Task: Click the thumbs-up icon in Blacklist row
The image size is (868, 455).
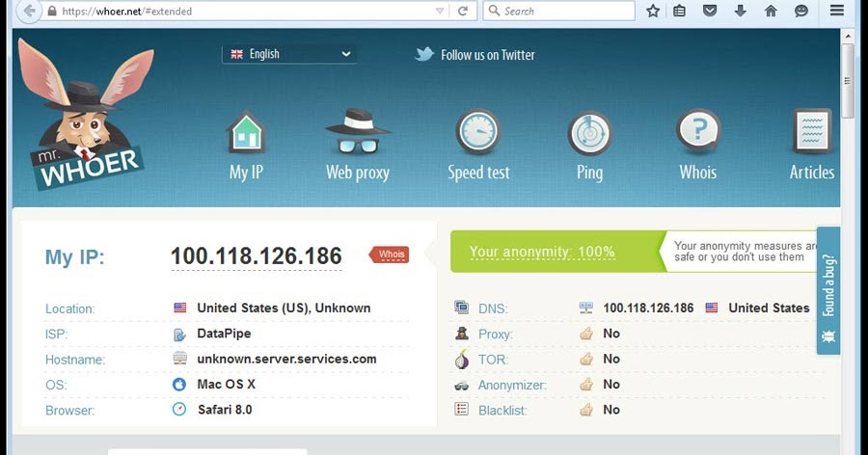Action: pyautogui.click(x=586, y=410)
